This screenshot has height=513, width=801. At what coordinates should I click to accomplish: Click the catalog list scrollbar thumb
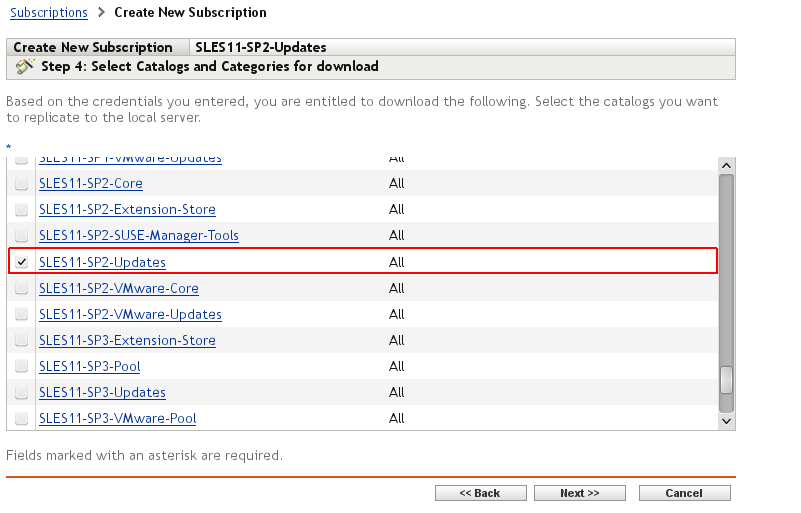(727, 380)
